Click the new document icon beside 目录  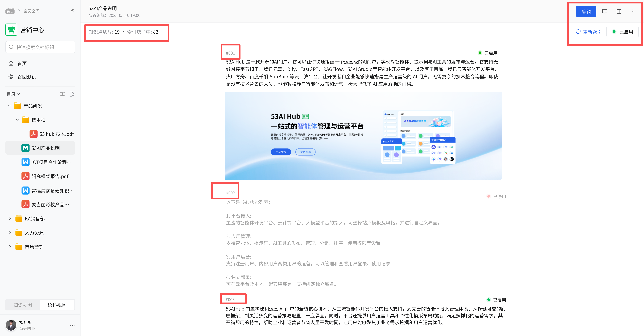point(72,94)
